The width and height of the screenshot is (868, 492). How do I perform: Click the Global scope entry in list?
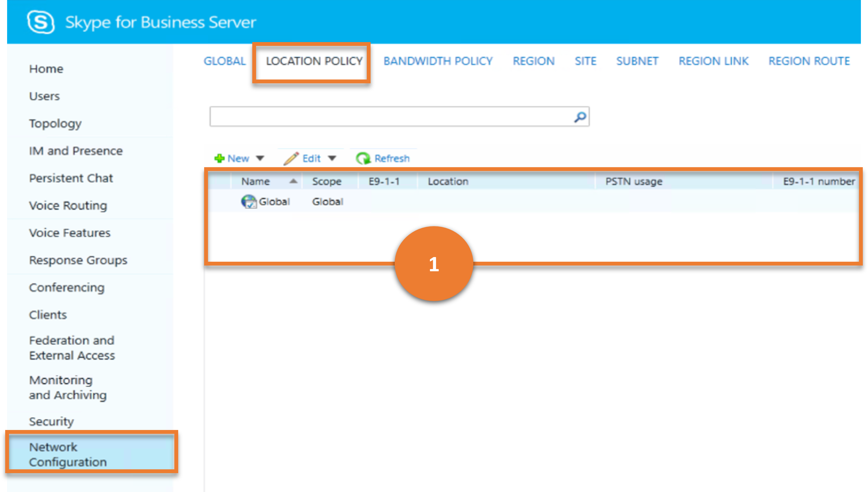tap(273, 201)
